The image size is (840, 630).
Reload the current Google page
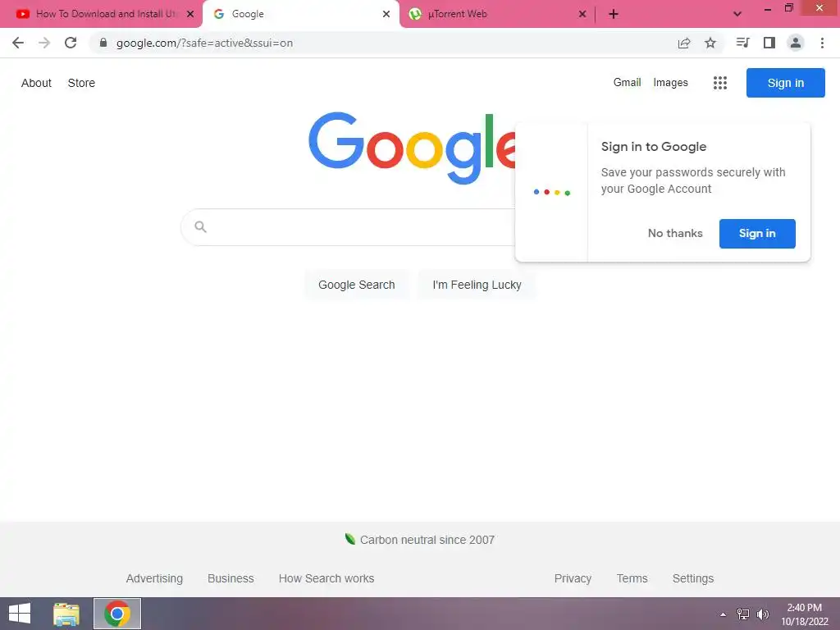(x=71, y=43)
